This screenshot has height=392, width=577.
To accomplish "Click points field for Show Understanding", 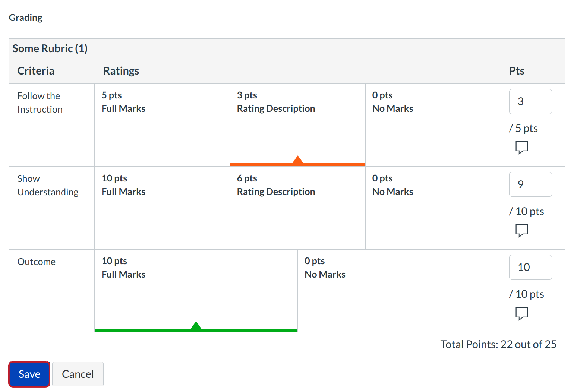I will click(x=530, y=184).
